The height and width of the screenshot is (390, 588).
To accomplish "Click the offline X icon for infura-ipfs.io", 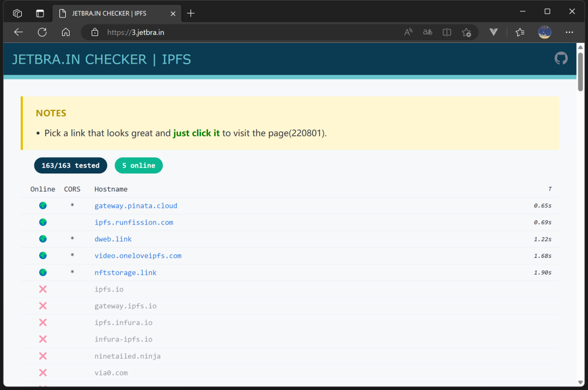I will tap(43, 339).
